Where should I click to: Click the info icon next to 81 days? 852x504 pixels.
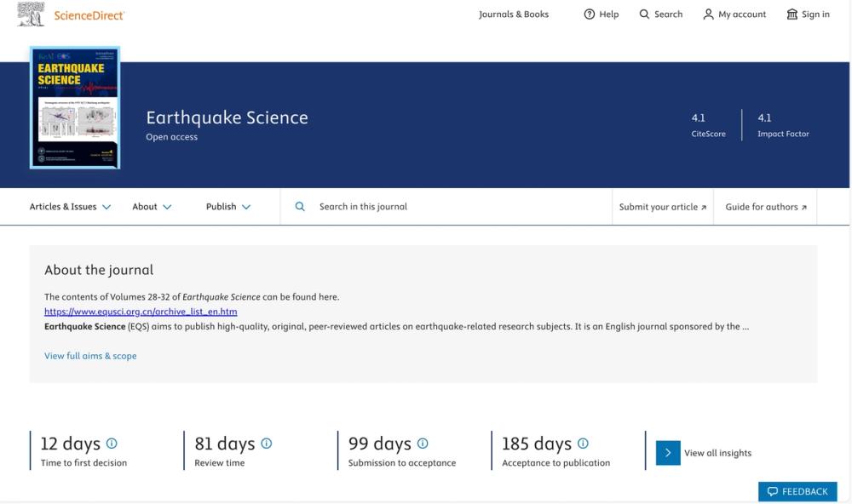pyautogui.click(x=266, y=444)
